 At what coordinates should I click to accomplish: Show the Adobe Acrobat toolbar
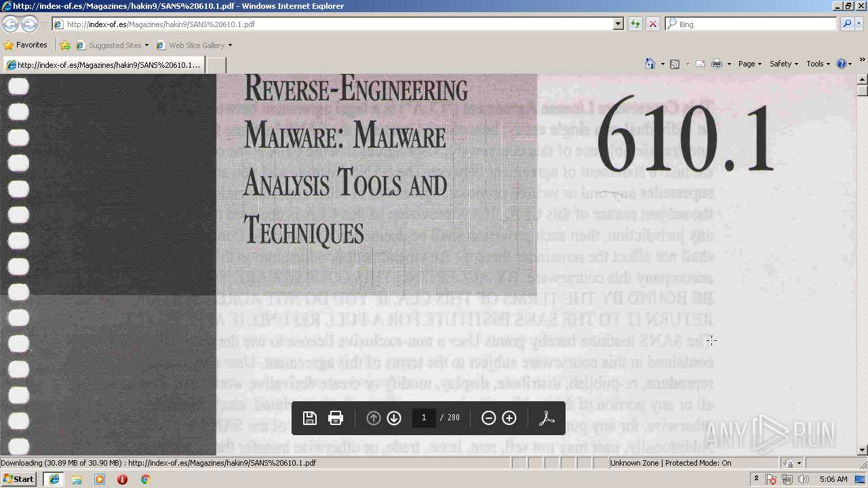click(x=547, y=418)
